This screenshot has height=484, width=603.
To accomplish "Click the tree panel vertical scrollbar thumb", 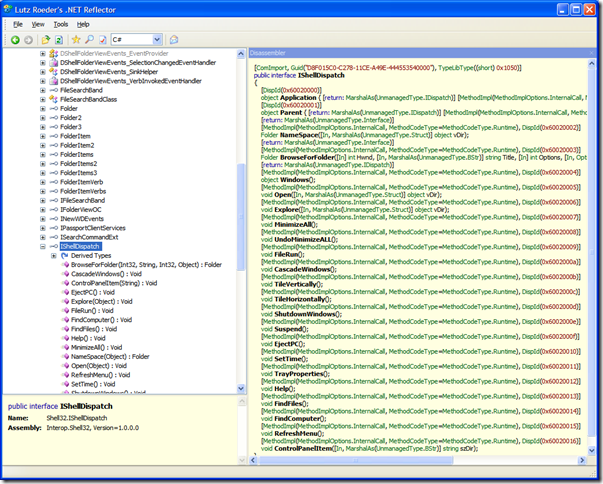I will [241, 217].
